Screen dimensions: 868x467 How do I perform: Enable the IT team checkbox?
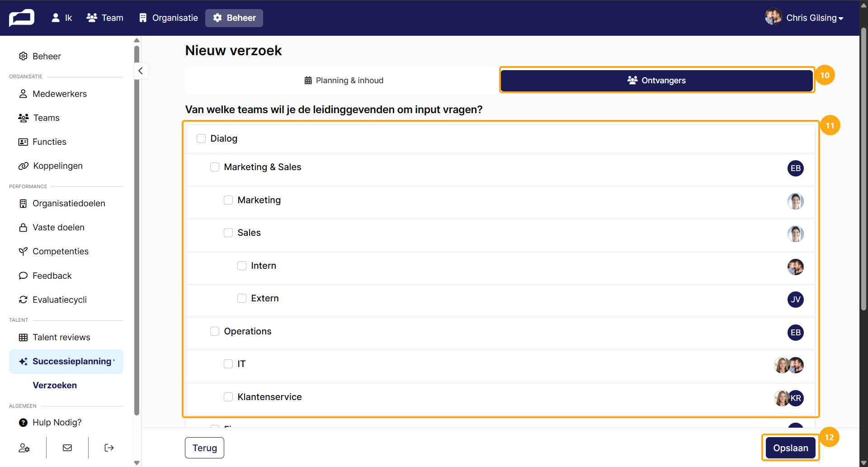228,364
